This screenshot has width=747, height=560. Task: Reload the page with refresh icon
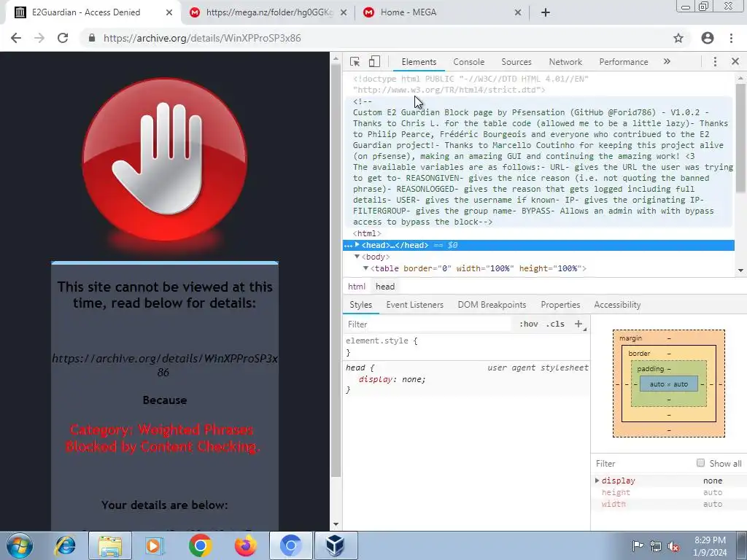[x=63, y=38]
